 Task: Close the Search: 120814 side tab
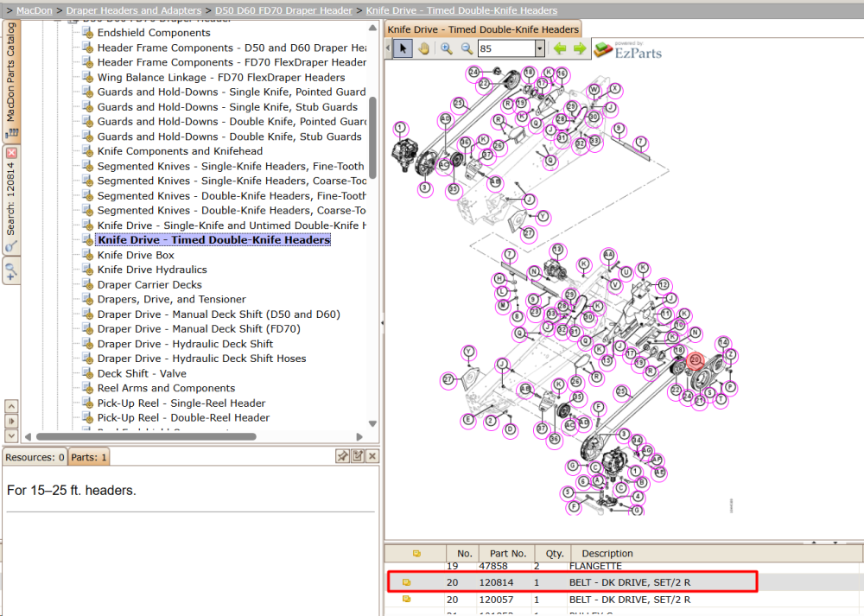point(11,153)
